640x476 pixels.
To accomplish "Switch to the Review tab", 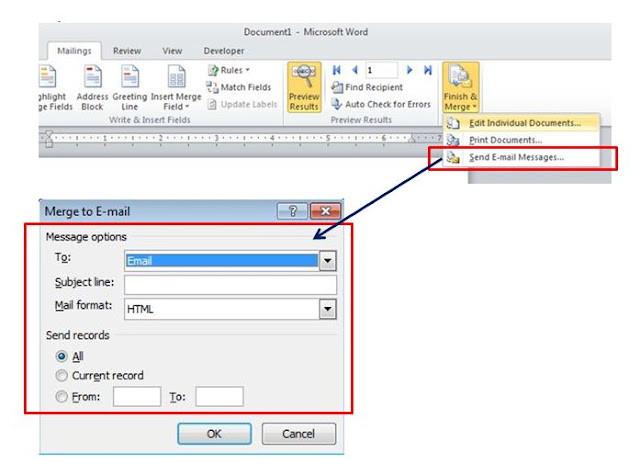I will click(x=127, y=51).
